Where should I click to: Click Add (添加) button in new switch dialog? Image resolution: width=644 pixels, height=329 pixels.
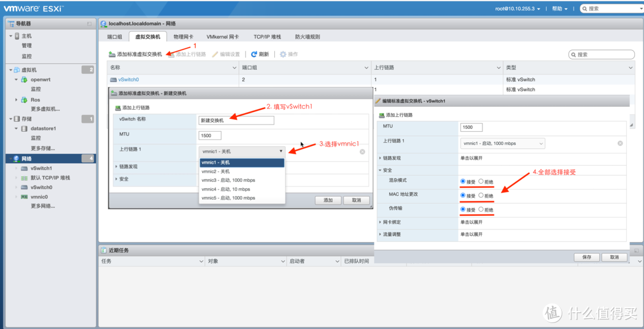(x=328, y=200)
